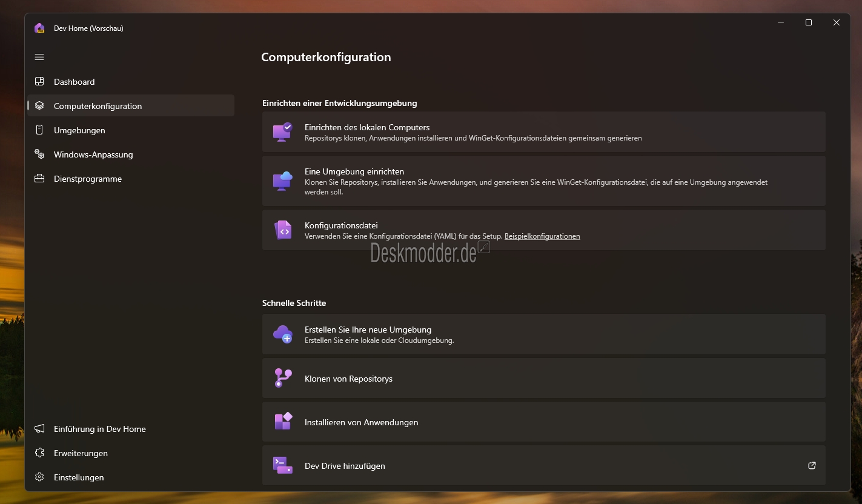Minimize the Dev Home window
The width and height of the screenshot is (862, 504).
pos(780,22)
